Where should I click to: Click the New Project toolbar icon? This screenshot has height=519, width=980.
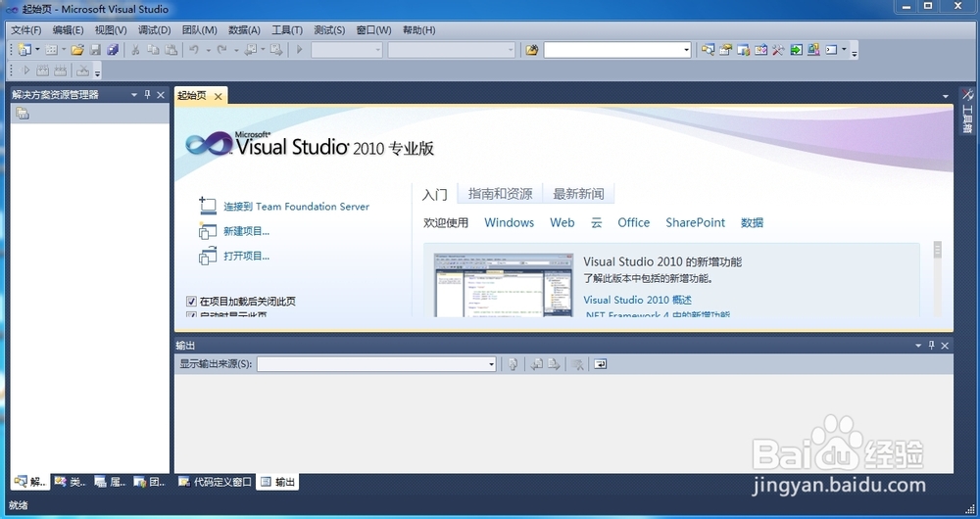click(x=24, y=49)
